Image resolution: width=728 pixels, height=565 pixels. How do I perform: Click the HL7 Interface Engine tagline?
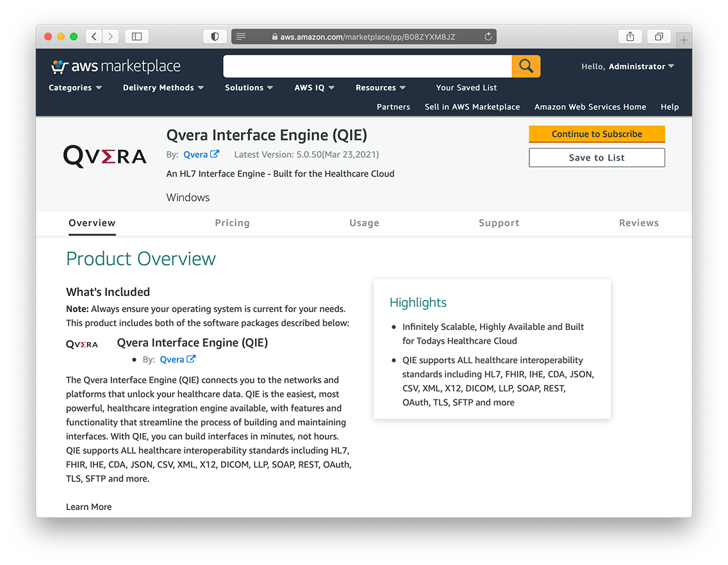coord(281,174)
